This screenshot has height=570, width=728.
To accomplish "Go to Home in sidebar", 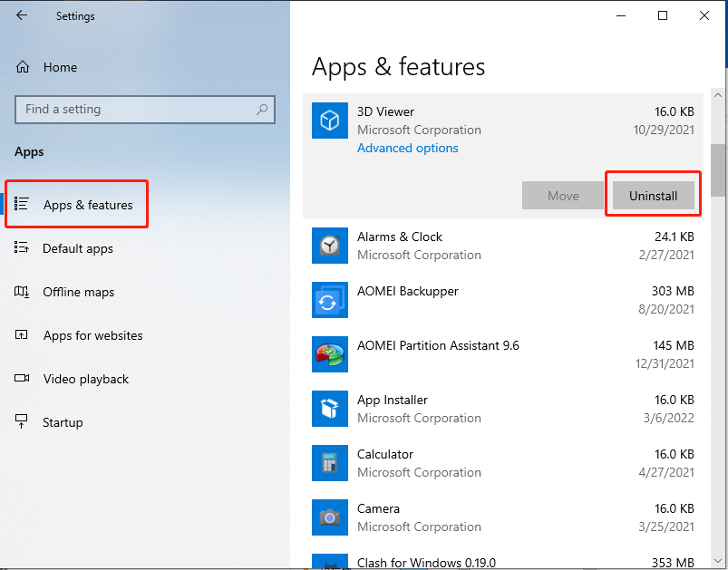I will pyautogui.click(x=60, y=67).
